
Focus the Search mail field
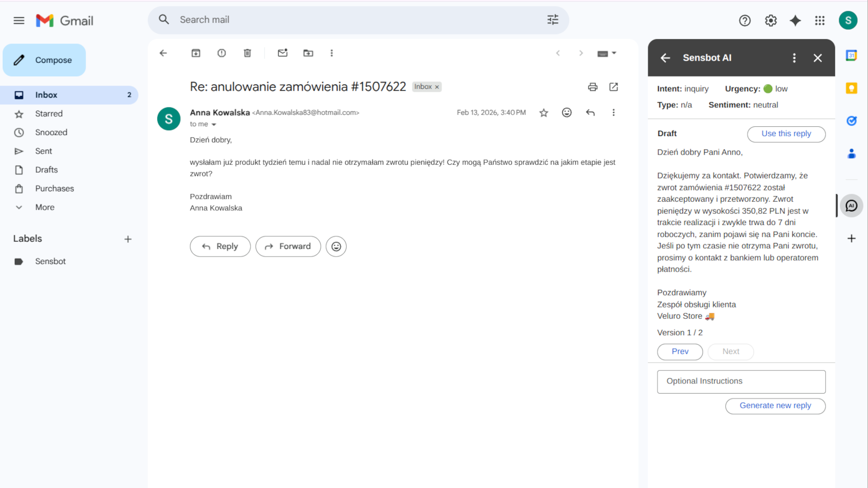[x=358, y=20]
